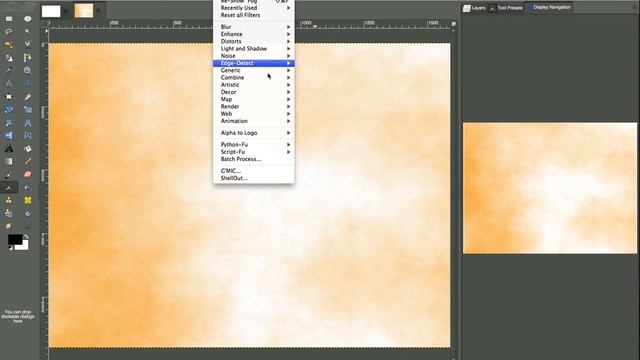Select the Scissors Select tool

[x=27, y=44]
